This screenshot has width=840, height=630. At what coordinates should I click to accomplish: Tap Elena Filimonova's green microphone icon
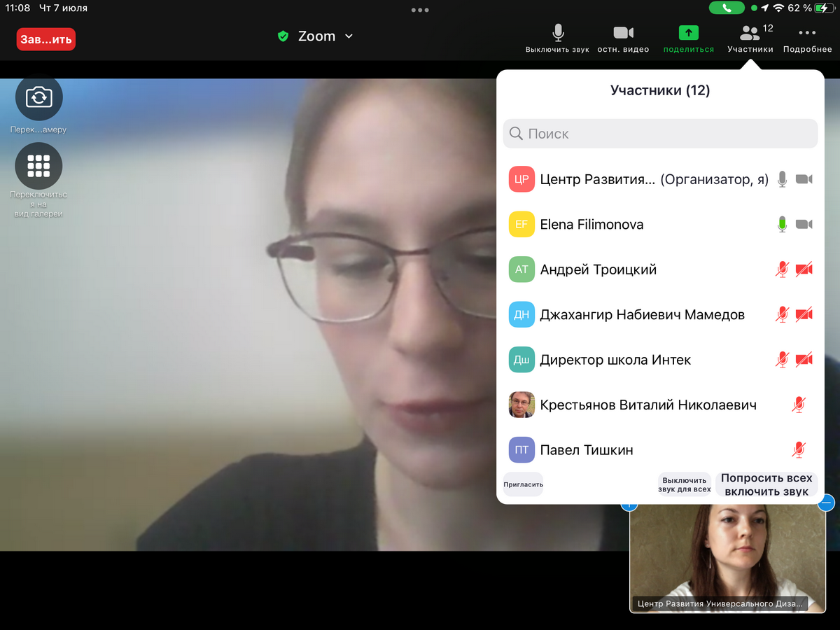tap(783, 225)
